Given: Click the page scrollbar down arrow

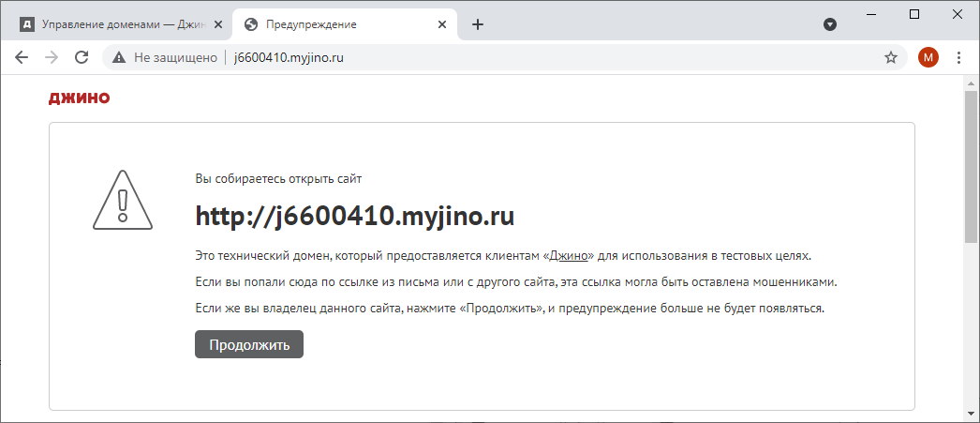Looking at the screenshot, I should (x=972, y=414).
